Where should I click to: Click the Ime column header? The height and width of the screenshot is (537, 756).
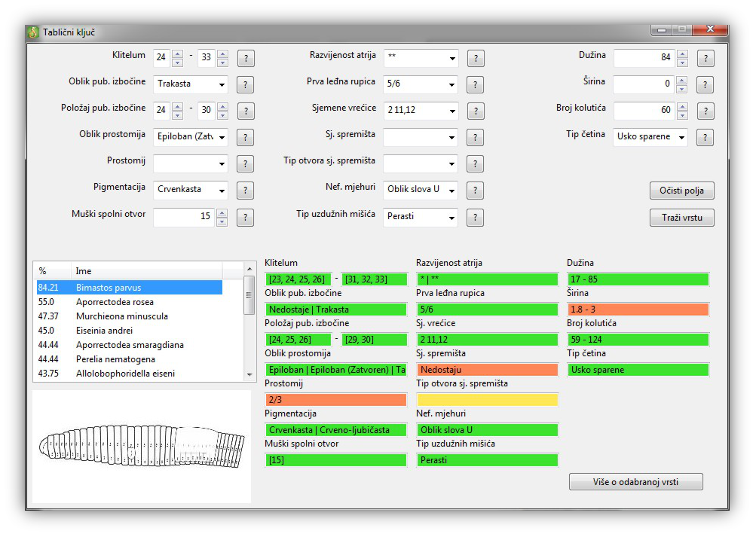147,271
